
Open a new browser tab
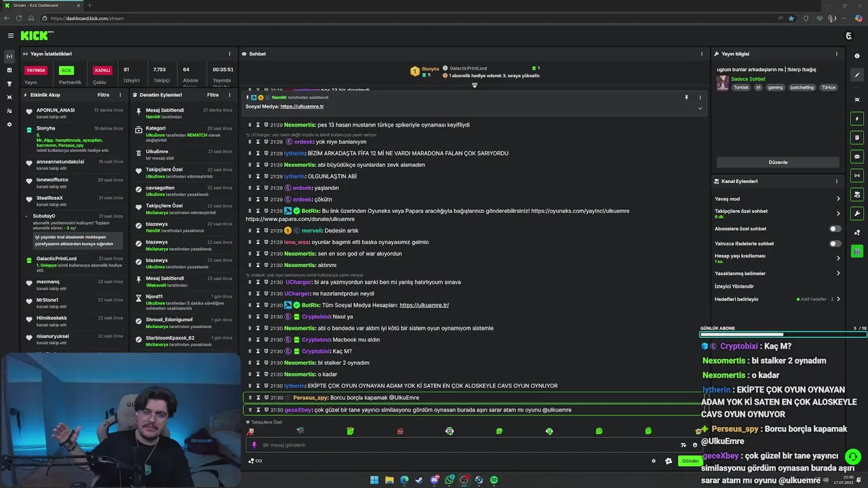[x=90, y=5]
